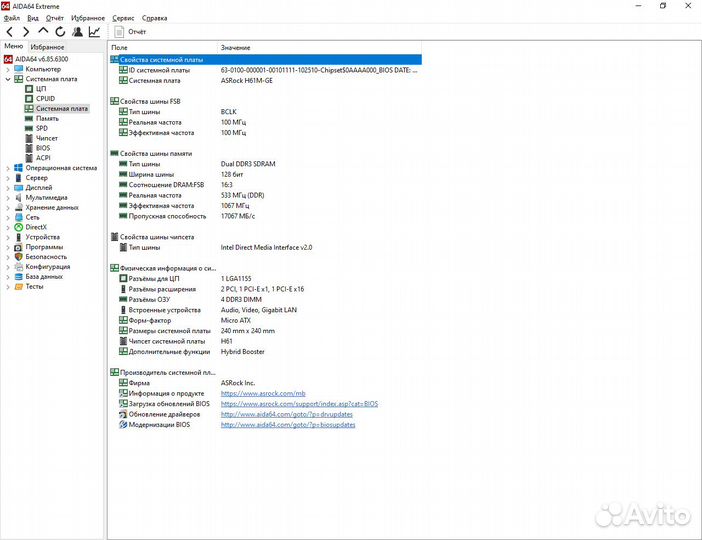Image resolution: width=702 pixels, height=540 pixels.
Task: Select the BIOS tree item
Action: (x=43, y=148)
